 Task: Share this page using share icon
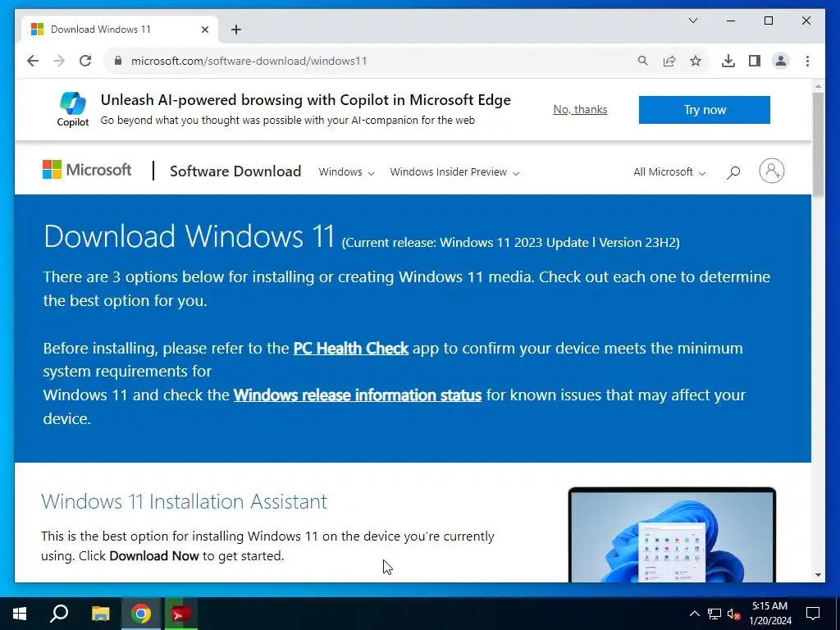[x=669, y=61]
